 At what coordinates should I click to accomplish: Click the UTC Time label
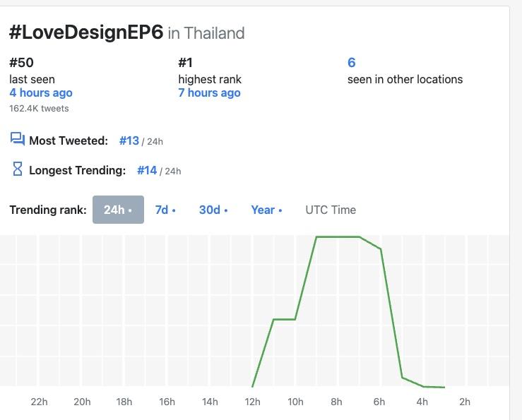[331, 210]
